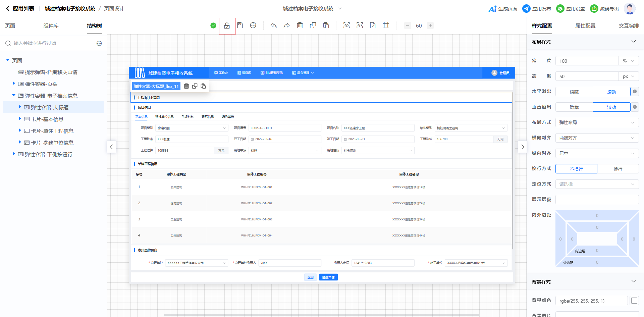Select the 换行 wrap option
This screenshot has height=317, width=644.
pos(618,169)
